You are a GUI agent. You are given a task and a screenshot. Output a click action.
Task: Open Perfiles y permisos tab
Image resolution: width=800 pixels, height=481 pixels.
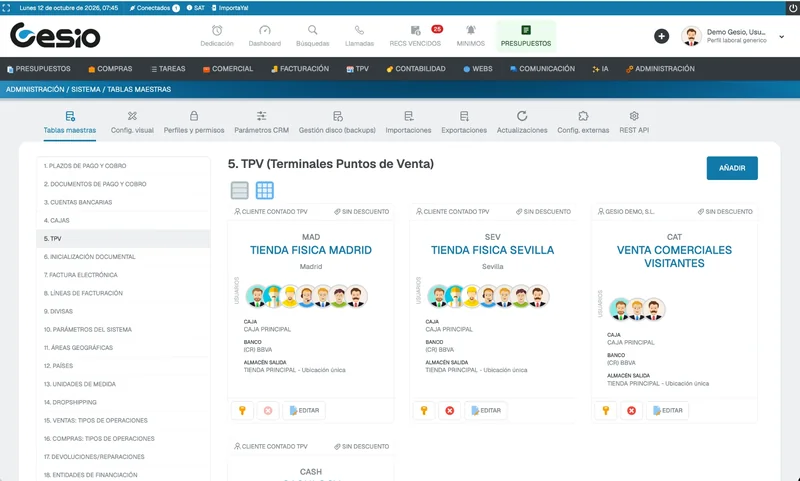point(194,123)
